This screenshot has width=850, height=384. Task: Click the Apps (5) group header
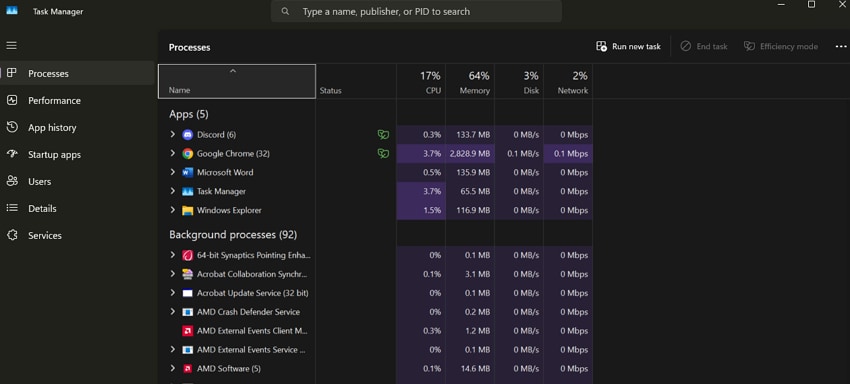(x=189, y=114)
